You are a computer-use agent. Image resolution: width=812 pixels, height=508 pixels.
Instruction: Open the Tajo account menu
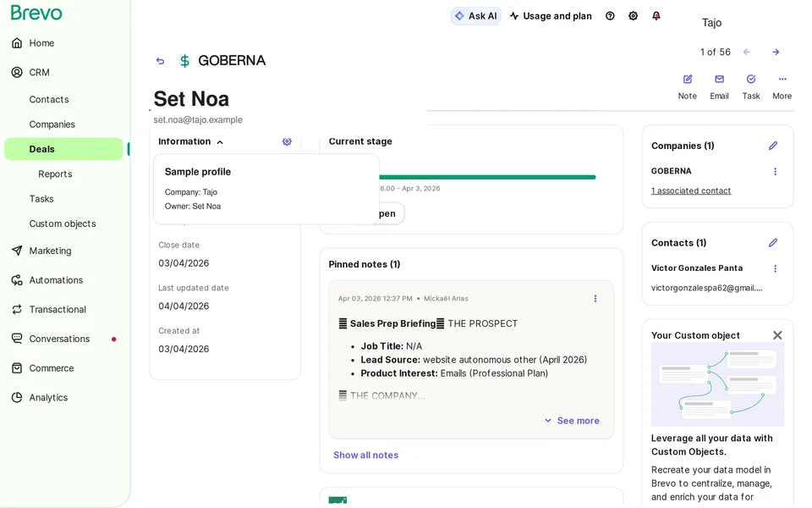711,22
